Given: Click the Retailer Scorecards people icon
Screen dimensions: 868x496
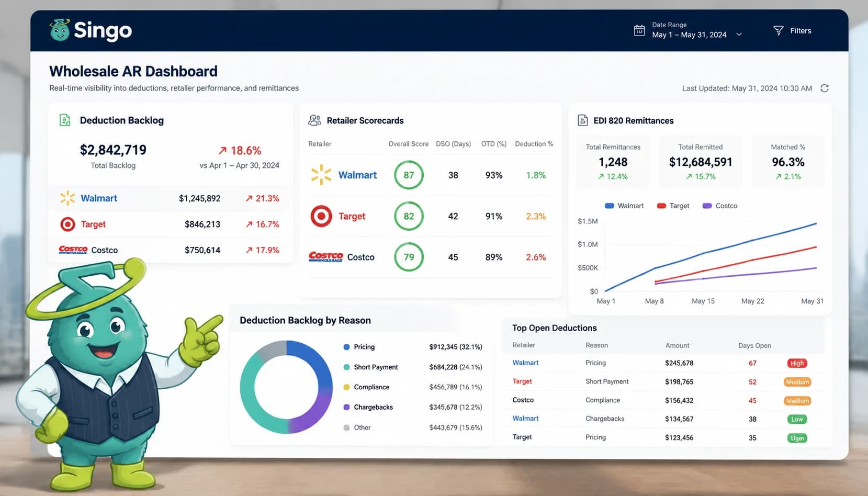Looking at the screenshot, I should (314, 120).
